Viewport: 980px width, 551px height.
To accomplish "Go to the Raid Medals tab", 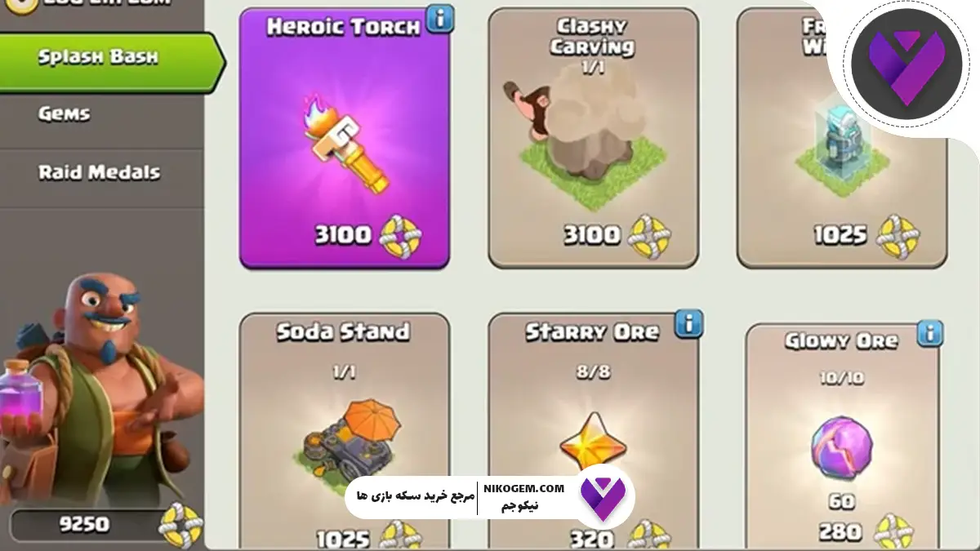I will [x=101, y=172].
